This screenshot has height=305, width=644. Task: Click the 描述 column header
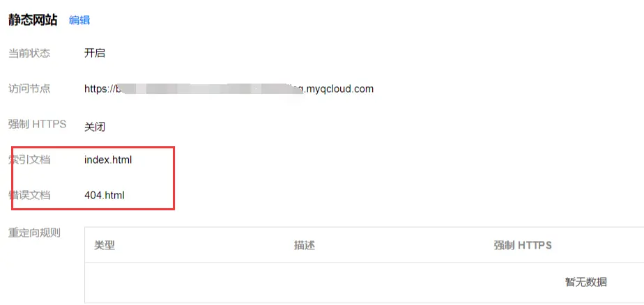tap(305, 246)
